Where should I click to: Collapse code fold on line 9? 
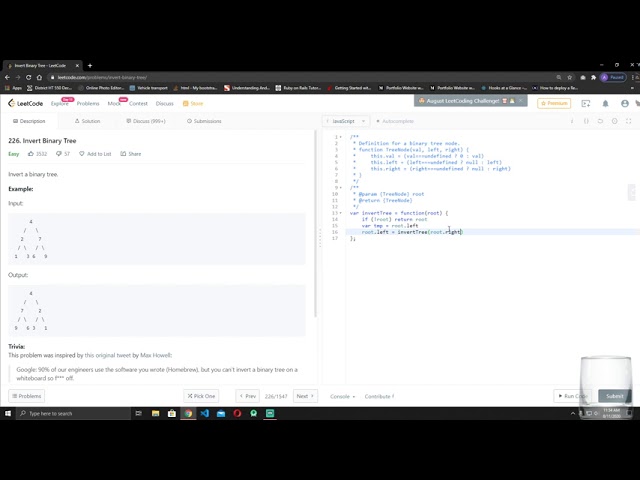pos(341,188)
